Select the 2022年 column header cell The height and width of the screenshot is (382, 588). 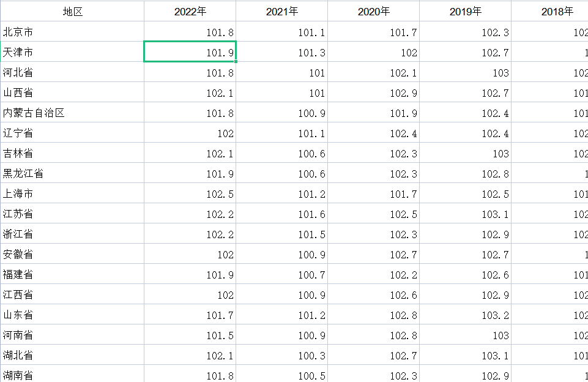pyautogui.click(x=190, y=12)
